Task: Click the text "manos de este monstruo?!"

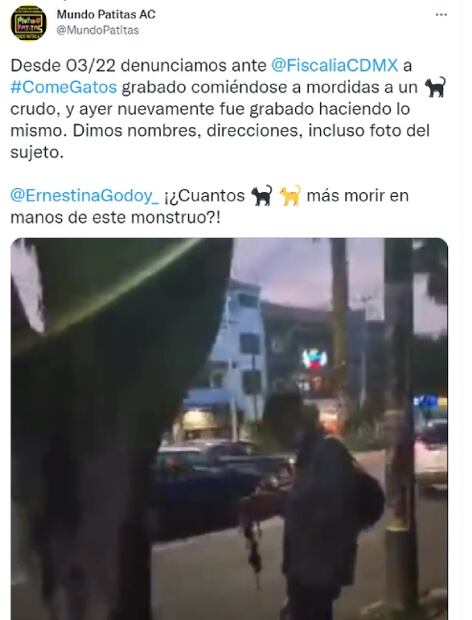Action: tap(115, 217)
